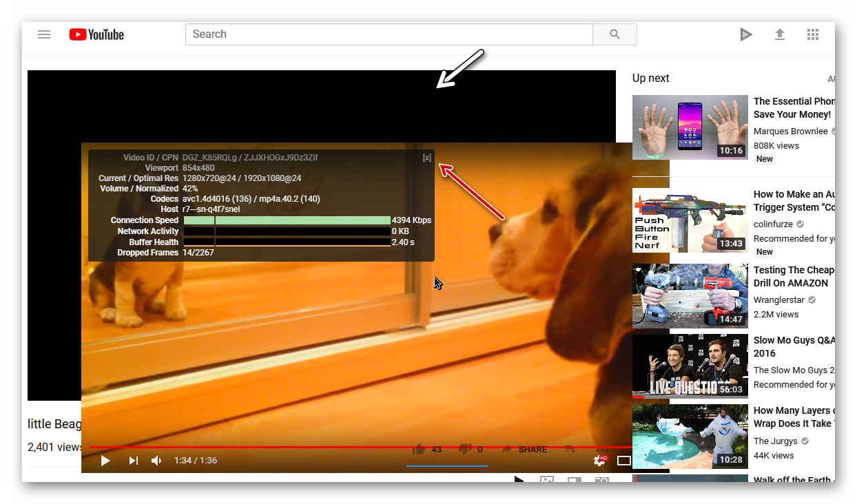Skip to the next video

tap(134, 461)
